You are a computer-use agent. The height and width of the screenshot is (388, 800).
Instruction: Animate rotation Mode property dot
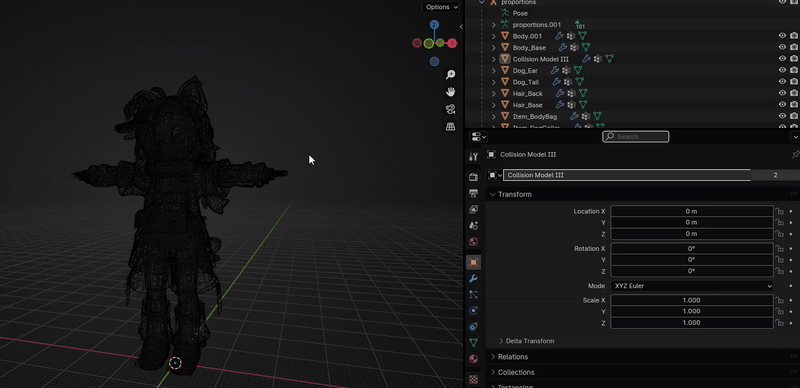click(x=791, y=286)
